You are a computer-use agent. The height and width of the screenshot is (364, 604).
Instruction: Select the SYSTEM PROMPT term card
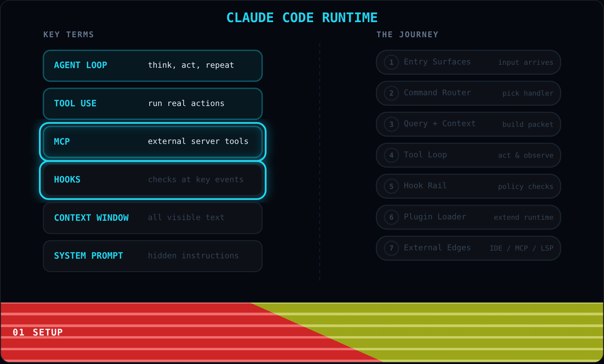tap(153, 256)
